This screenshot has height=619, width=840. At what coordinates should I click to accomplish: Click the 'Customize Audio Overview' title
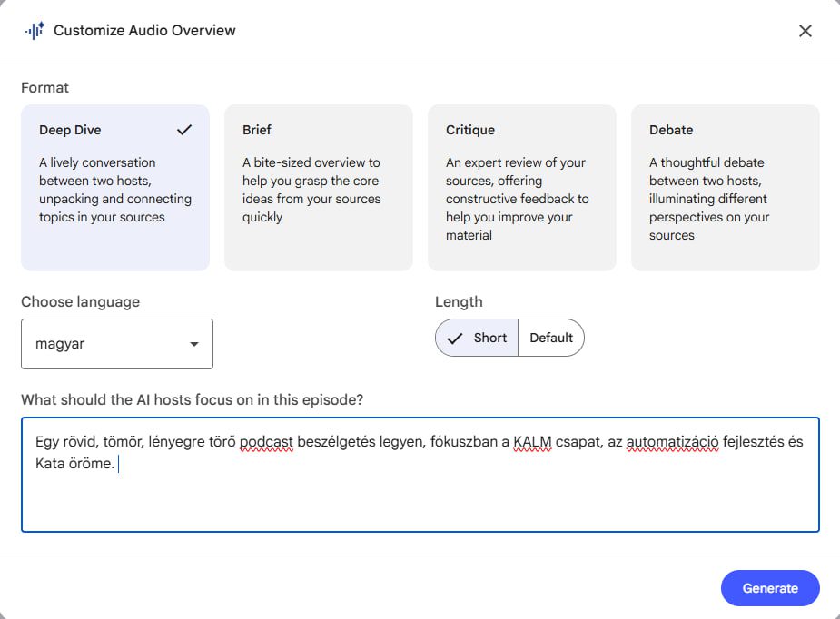pyautogui.click(x=144, y=31)
